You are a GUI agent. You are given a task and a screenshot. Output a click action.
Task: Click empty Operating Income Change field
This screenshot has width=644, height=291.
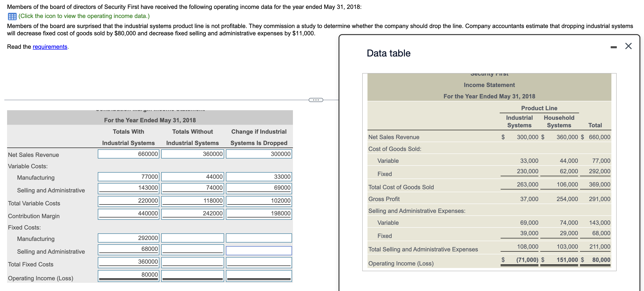pyautogui.click(x=259, y=276)
